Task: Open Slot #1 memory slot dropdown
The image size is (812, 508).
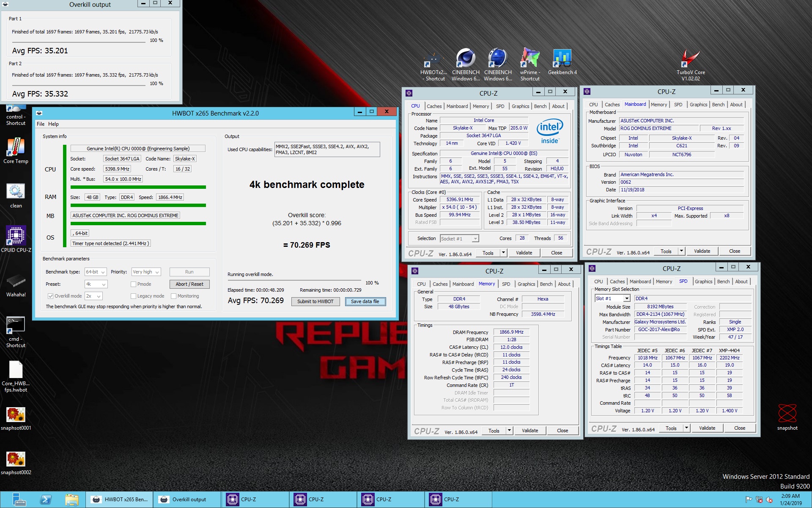Action: click(612, 298)
